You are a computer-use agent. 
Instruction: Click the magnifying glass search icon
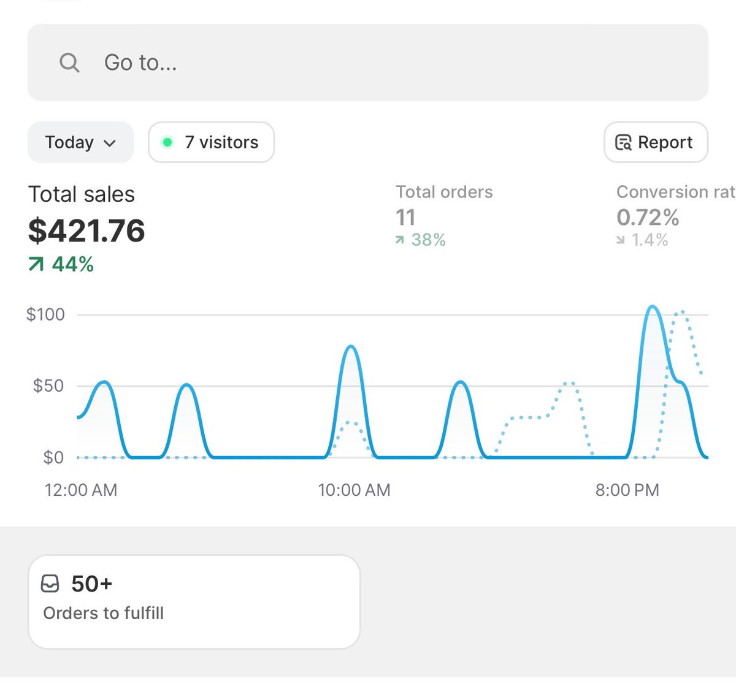point(69,63)
